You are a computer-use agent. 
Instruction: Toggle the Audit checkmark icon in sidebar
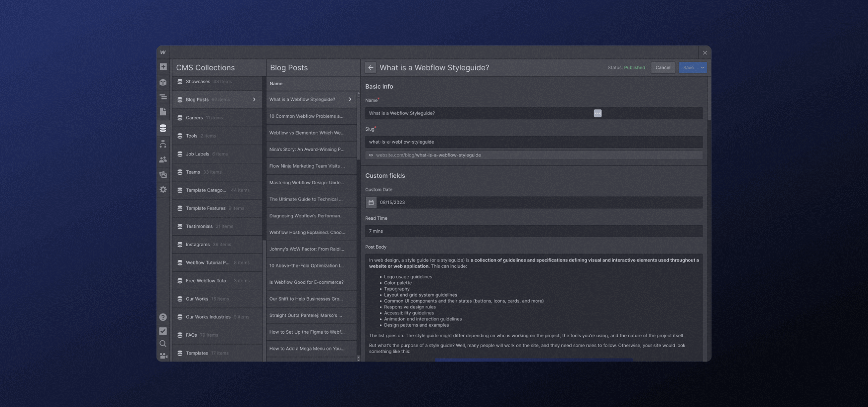pyautogui.click(x=163, y=331)
